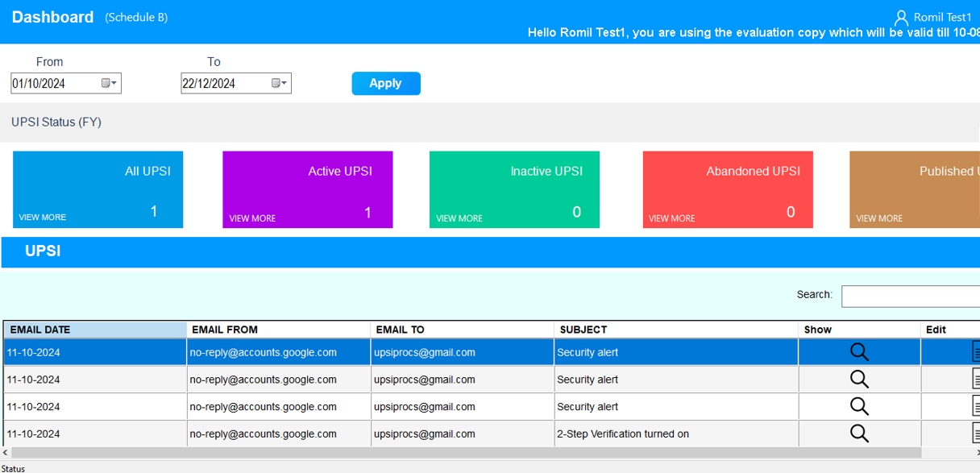Click the From date field 01/10/2024
Screen dimensions: 980x473
click(65, 83)
